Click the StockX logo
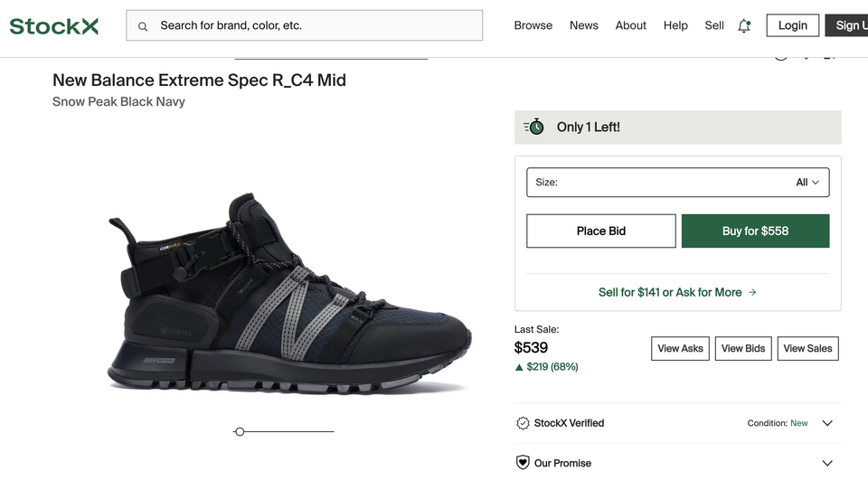Viewport: 868px width, 481px height. 54,26
